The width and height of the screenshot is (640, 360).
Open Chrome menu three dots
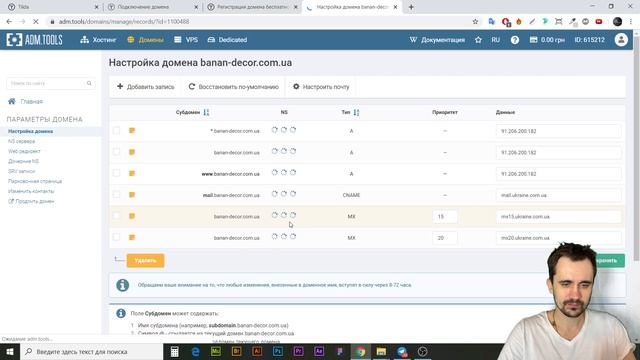[x=631, y=22]
